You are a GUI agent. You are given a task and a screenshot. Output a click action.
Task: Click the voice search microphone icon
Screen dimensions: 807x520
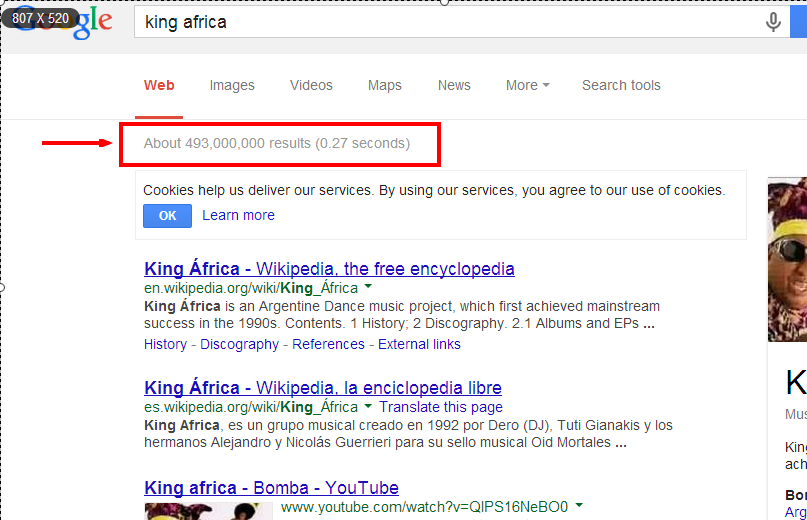(773, 22)
